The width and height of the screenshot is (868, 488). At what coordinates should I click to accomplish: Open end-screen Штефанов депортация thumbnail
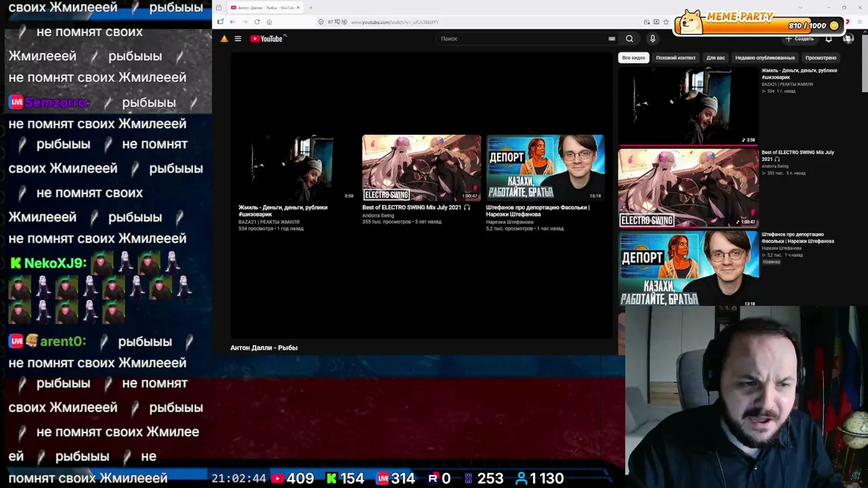tap(545, 167)
